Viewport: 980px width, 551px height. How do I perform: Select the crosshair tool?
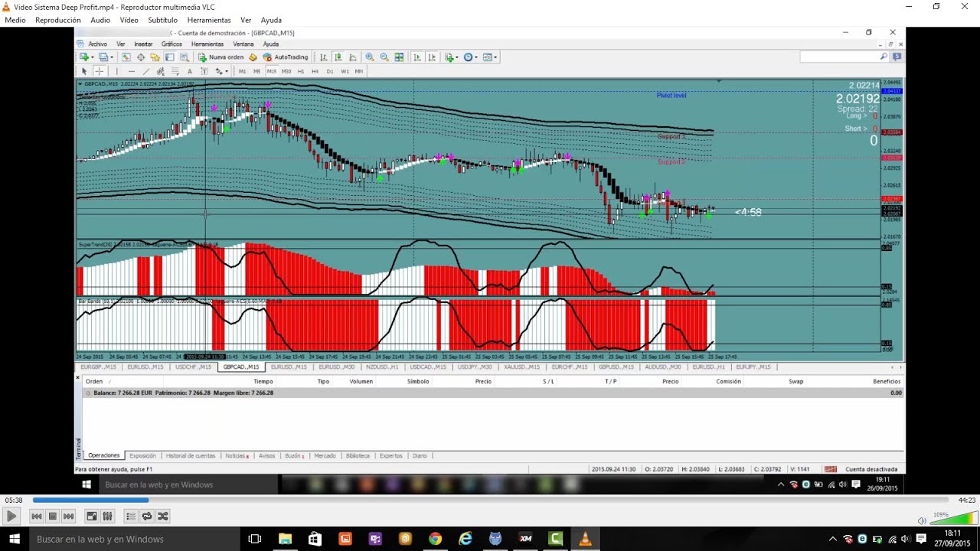(x=99, y=71)
